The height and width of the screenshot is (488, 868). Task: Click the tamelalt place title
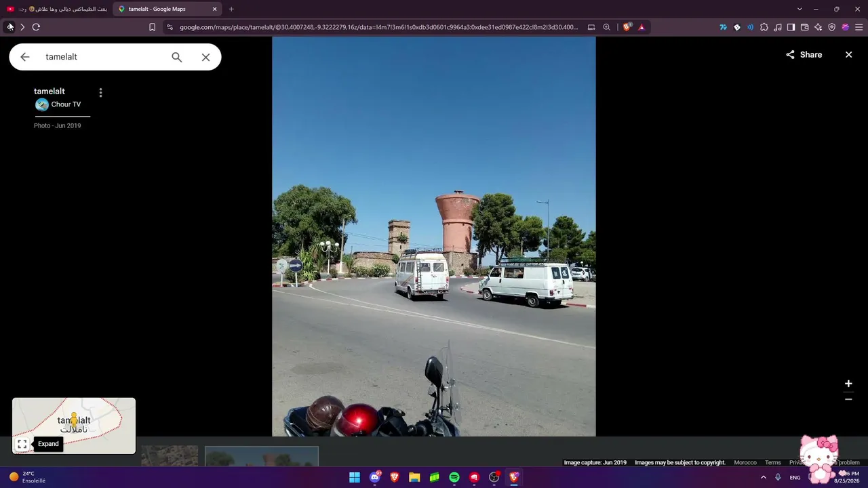[50, 91]
